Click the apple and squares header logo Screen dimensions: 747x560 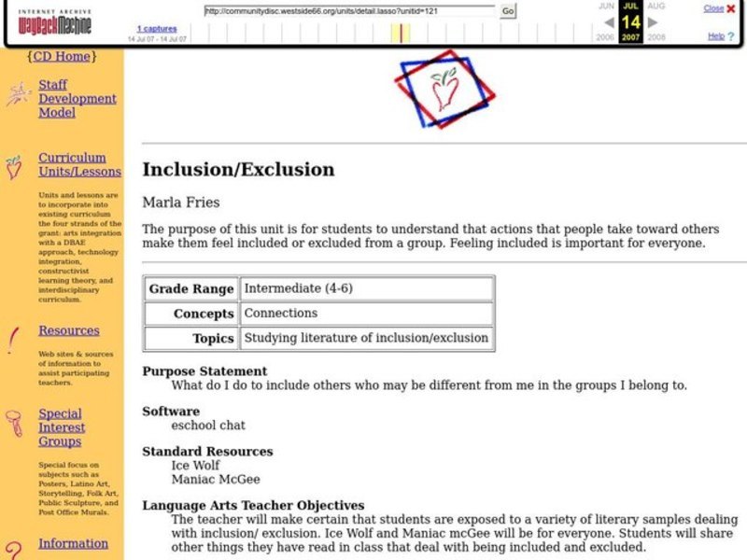445,90
